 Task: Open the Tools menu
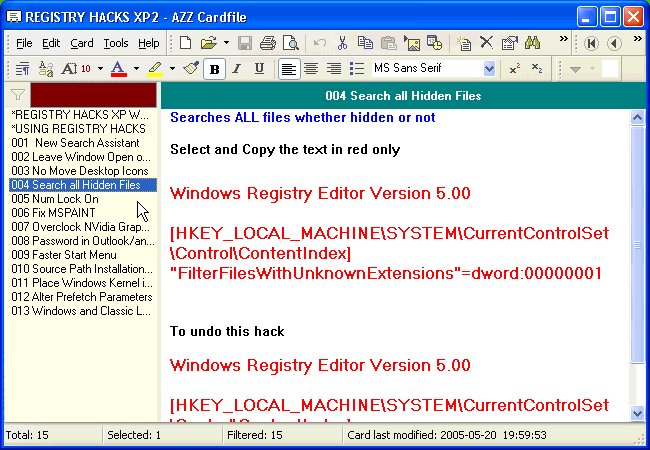point(116,43)
